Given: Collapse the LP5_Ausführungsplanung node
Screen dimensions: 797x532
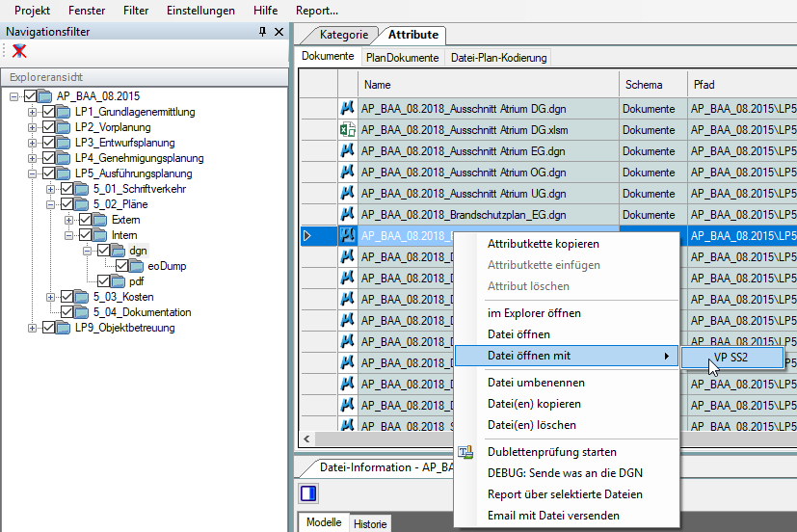Looking at the screenshot, I should (33, 173).
